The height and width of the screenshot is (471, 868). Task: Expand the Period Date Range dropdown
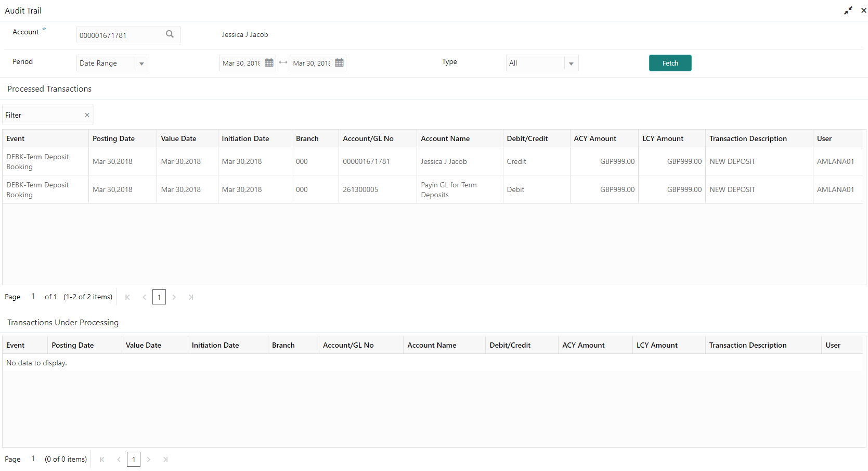click(x=141, y=63)
